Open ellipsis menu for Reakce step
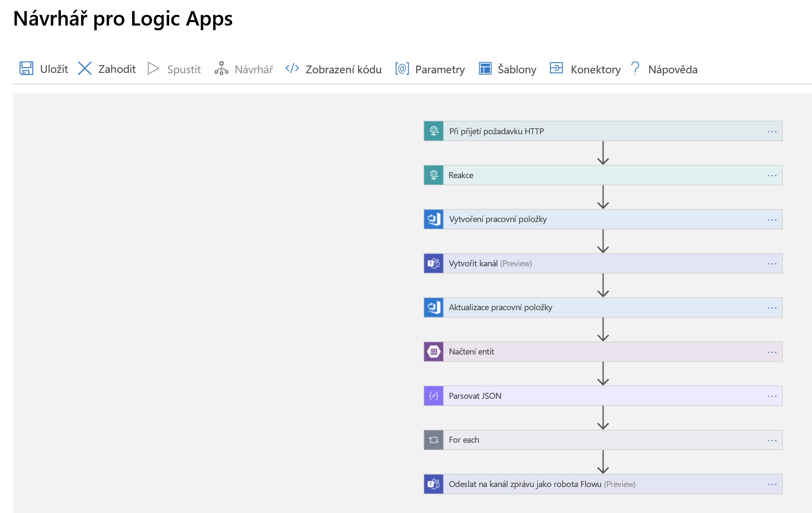The image size is (812, 513). point(772,176)
